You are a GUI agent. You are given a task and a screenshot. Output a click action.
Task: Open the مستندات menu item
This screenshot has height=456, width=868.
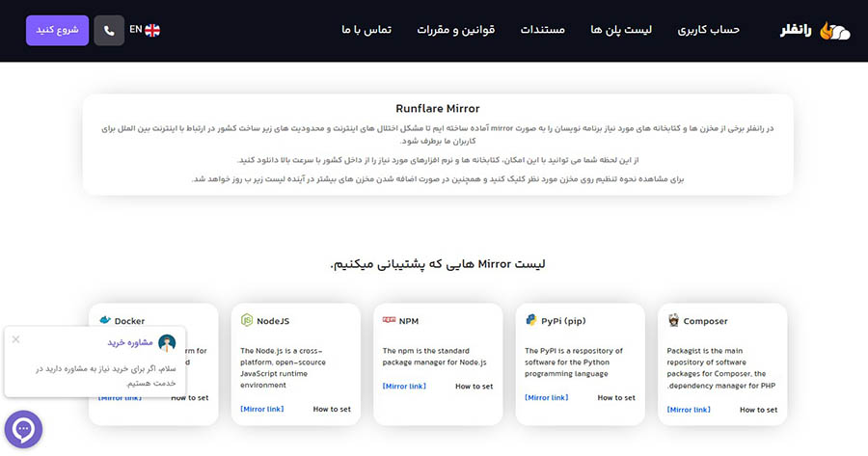542,30
